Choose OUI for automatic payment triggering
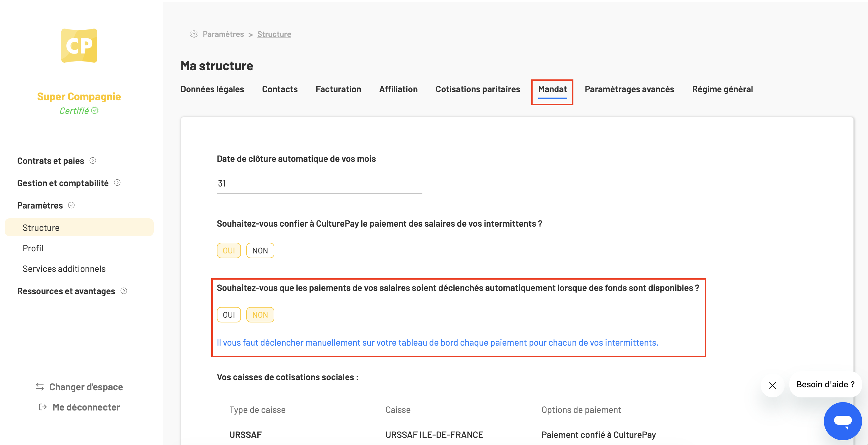The height and width of the screenshot is (445, 868). pos(229,315)
